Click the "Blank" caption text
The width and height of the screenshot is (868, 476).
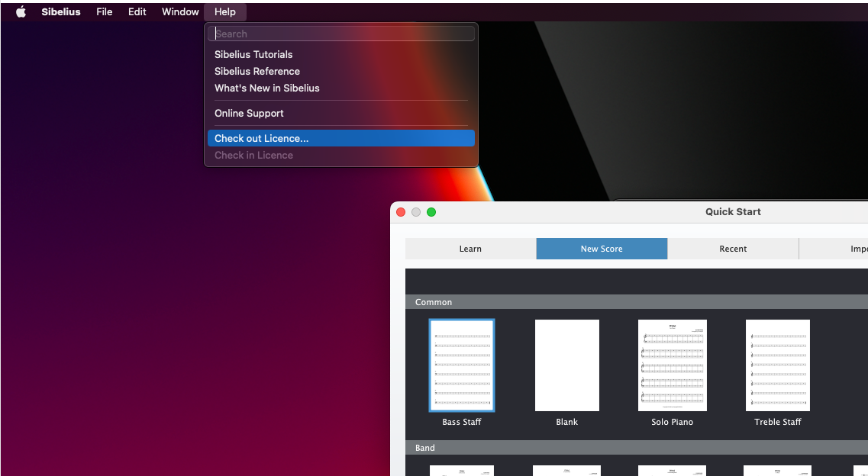click(x=567, y=422)
